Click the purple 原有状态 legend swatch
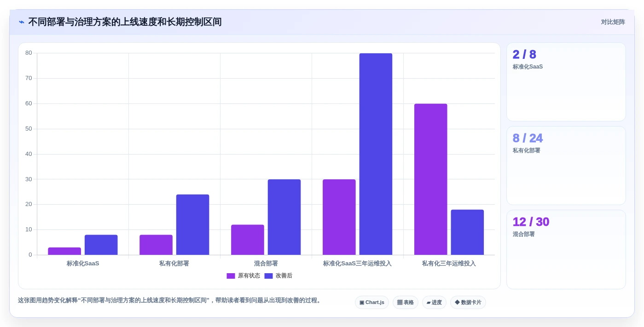 (231, 276)
